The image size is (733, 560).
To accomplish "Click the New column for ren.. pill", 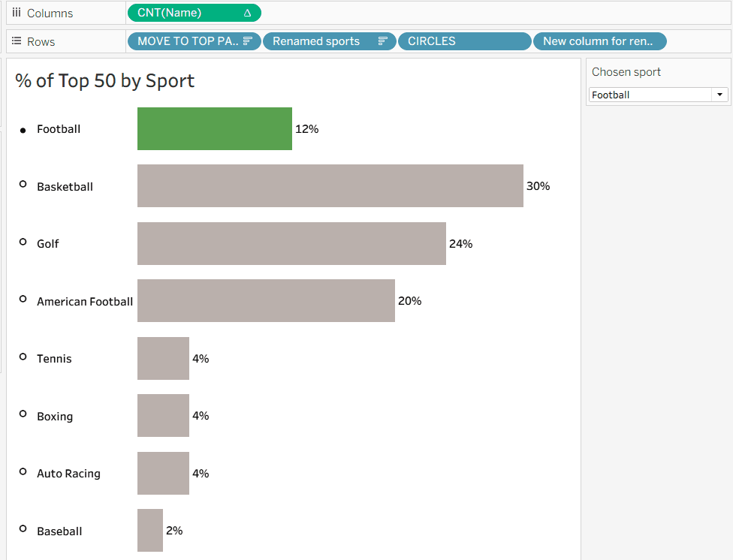I will 599,41.
